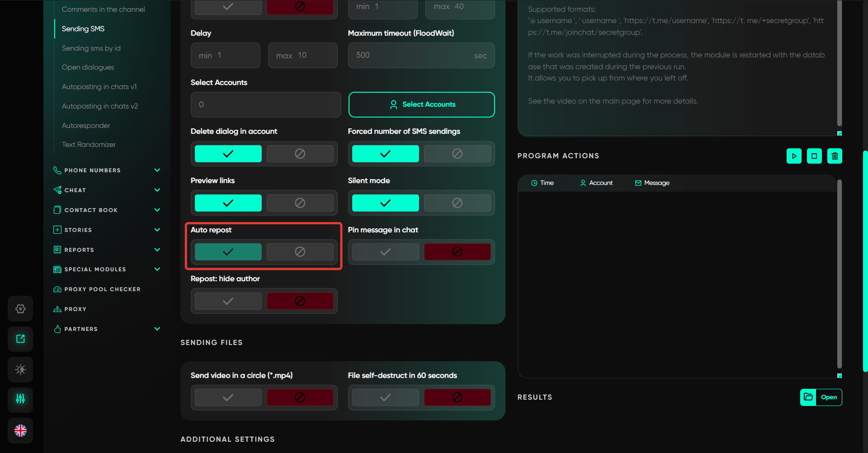This screenshot has width=868, height=453.
Task: Click the Open results button
Action: point(821,397)
